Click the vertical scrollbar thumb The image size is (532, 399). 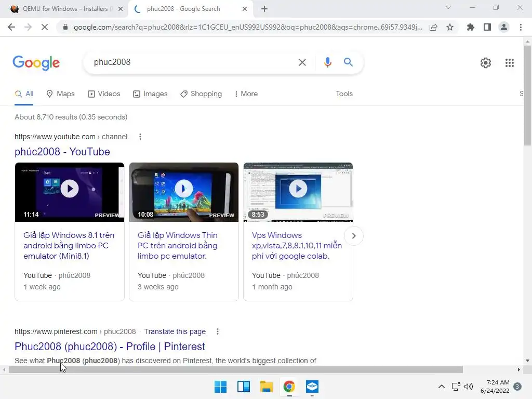point(527,96)
